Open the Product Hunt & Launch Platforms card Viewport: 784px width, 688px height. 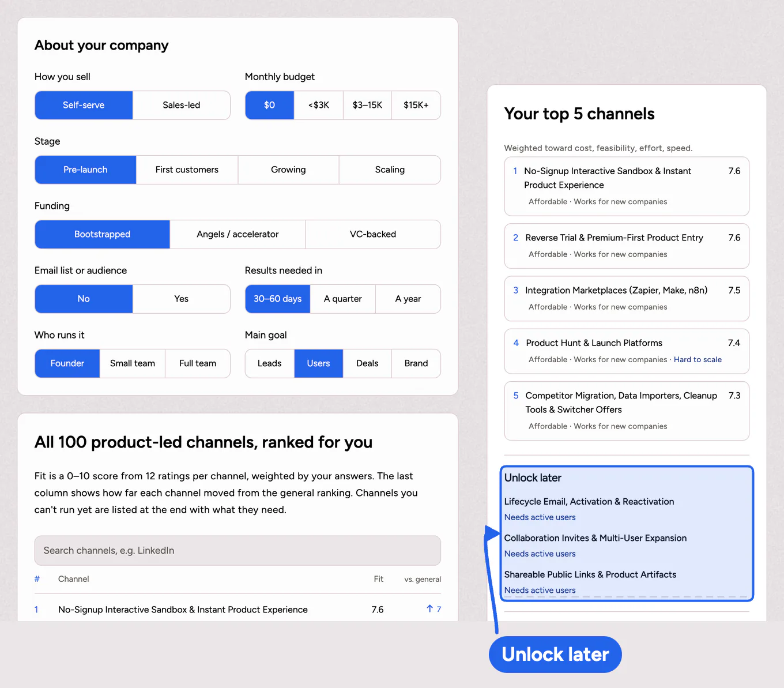(627, 351)
